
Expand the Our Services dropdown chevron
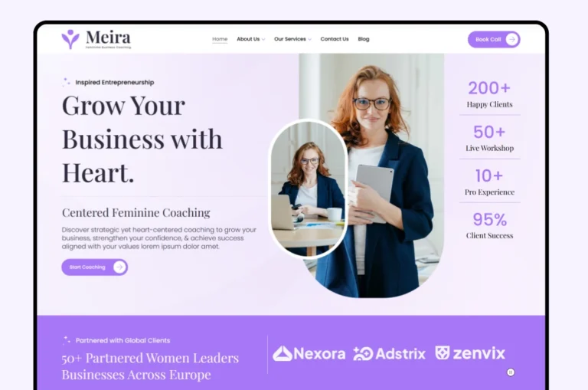pyautogui.click(x=309, y=39)
